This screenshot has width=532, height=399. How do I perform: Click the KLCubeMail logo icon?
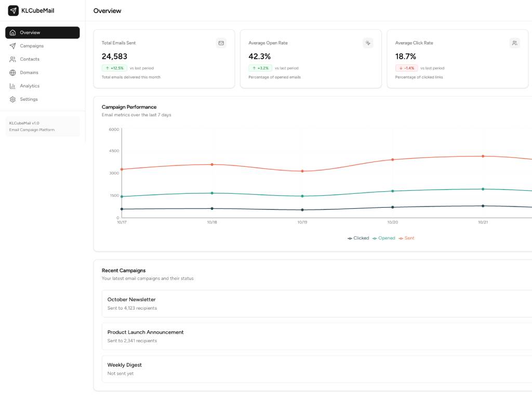coord(13,10)
